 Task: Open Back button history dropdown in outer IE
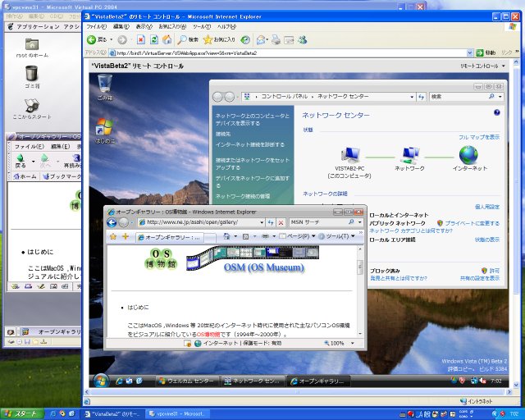click(x=112, y=40)
